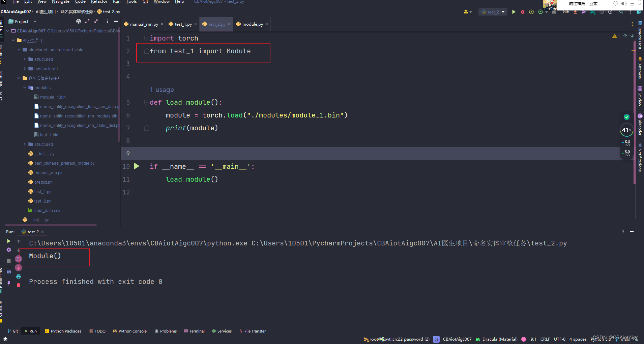Image resolution: width=644 pixels, height=344 pixels.
Task: Collapse the modules folder in project tree
Action: tap(24, 87)
